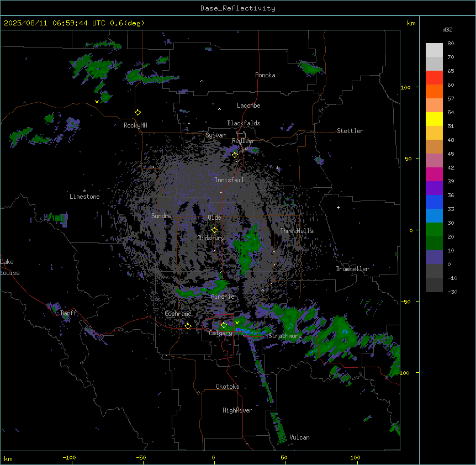Click the dBZ legend heading
The image size is (476, 465).
coord(447,29)
